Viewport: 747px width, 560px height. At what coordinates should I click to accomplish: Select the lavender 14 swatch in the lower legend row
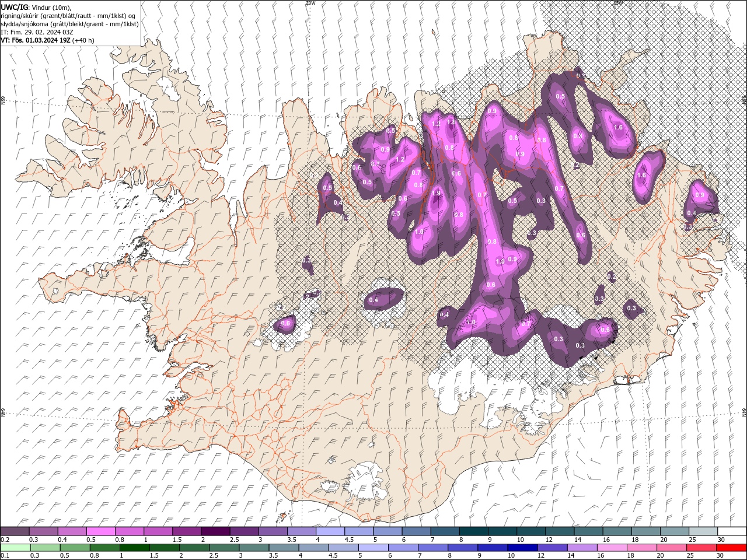click(581, 547)
